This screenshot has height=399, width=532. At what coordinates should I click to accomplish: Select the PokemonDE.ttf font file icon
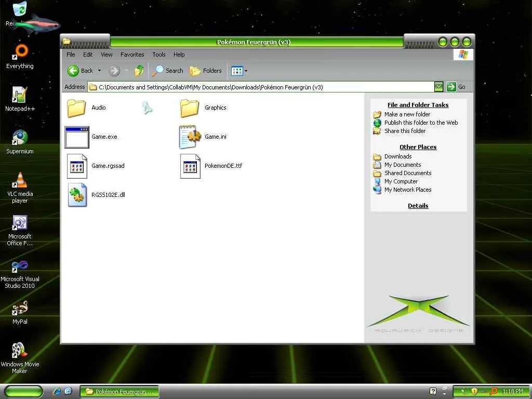coord(190,166)
